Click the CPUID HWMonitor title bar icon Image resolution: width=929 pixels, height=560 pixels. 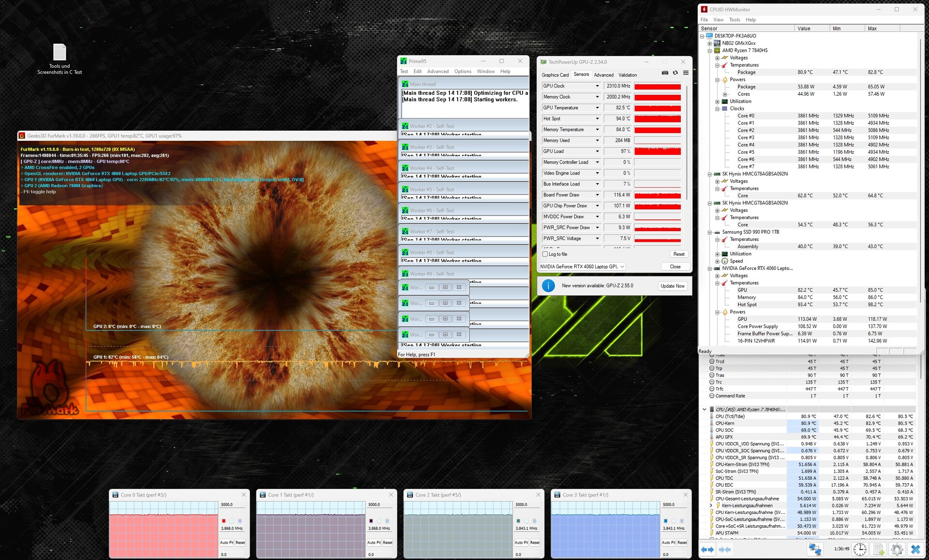[704, 9]
